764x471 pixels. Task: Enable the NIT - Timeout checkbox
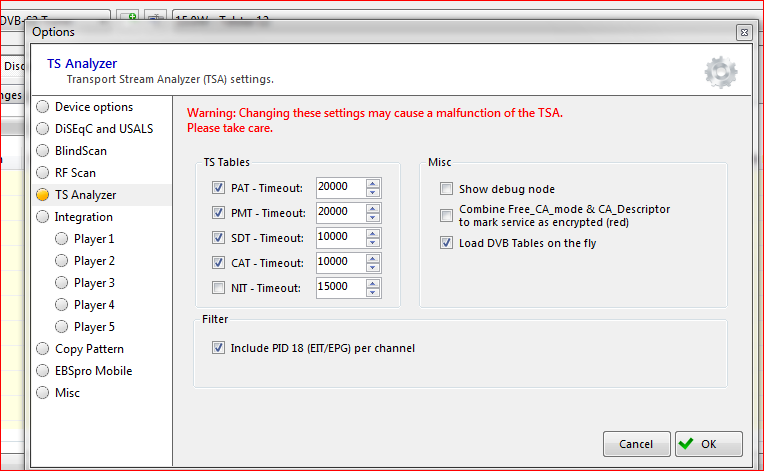click(x=218, y=287)
